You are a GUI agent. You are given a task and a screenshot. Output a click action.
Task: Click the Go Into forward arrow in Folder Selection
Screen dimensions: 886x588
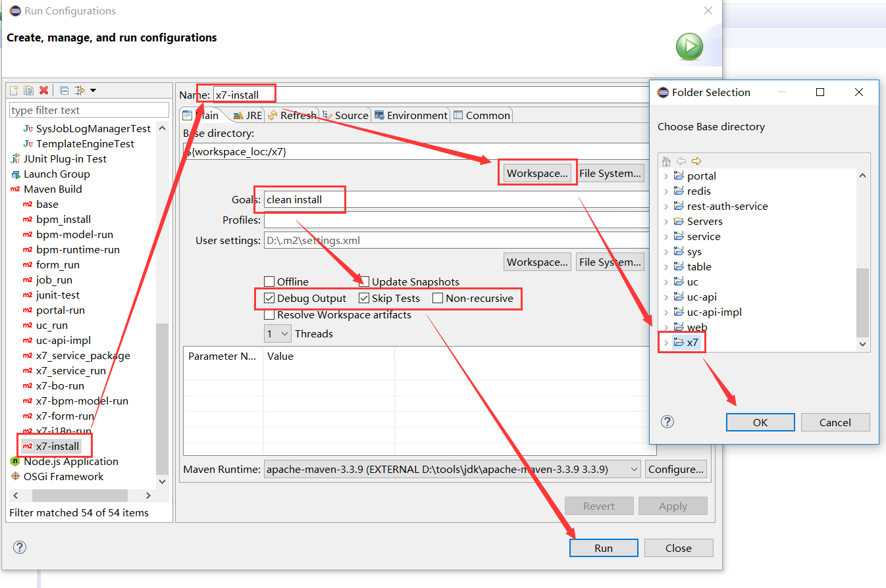696,161
